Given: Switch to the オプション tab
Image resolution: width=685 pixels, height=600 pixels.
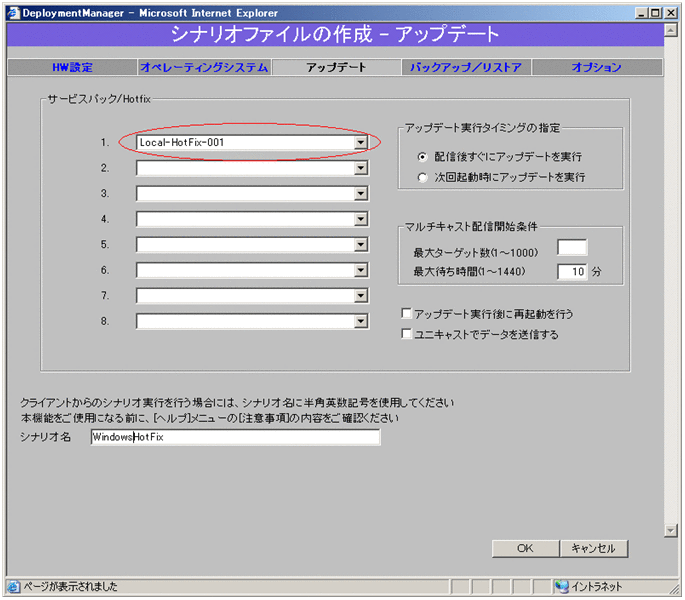Looking at the screenshot, I should coord(597,67).
